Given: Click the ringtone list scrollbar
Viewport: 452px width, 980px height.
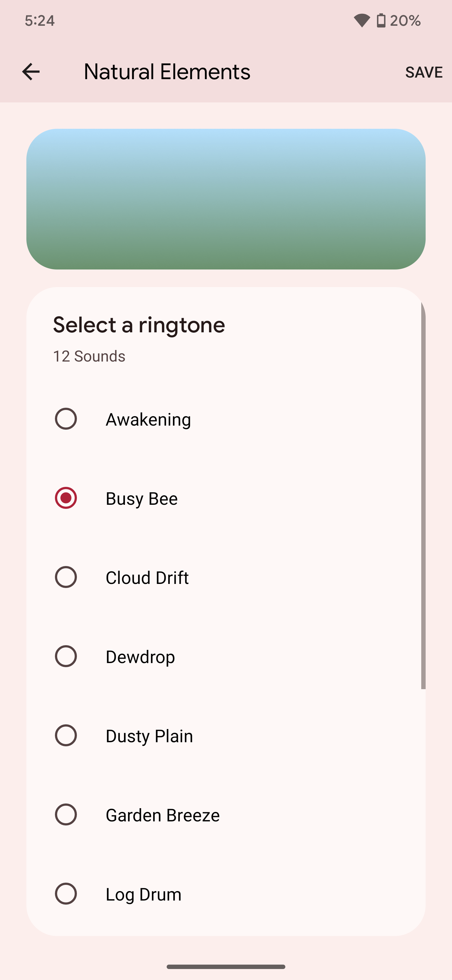Looking at the screenshot, I should pyautogui.click(x=423, y=495).
